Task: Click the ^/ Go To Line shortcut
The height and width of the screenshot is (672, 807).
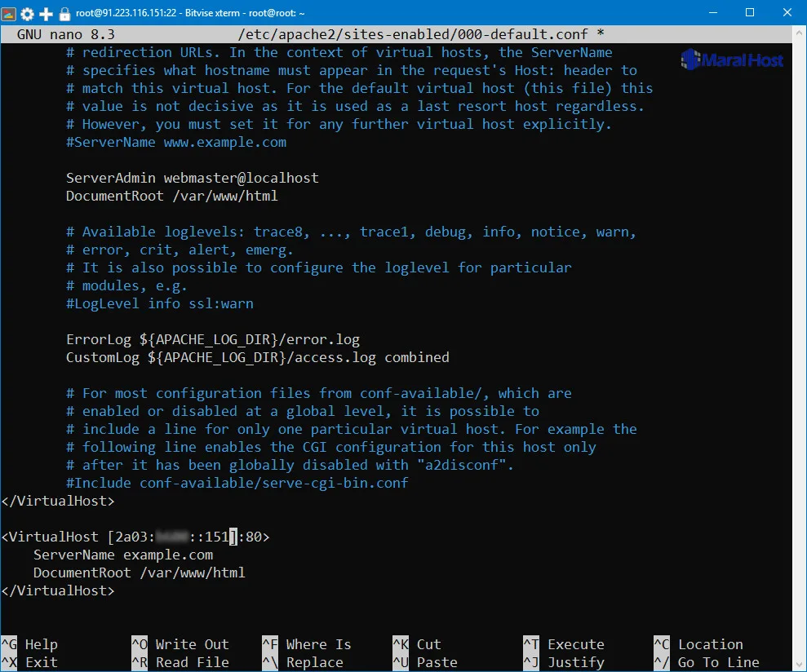Action: tap(707, 662)
